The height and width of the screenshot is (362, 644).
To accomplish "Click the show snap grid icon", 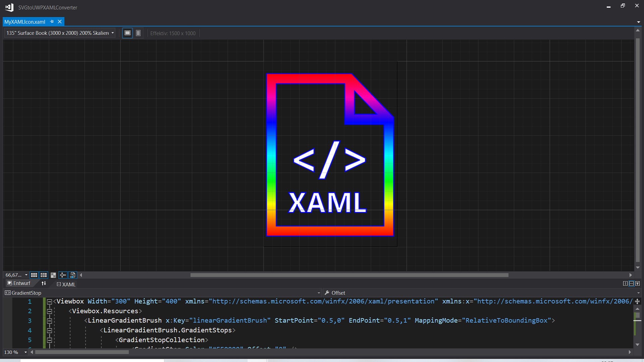I will [x=34, y=275].
